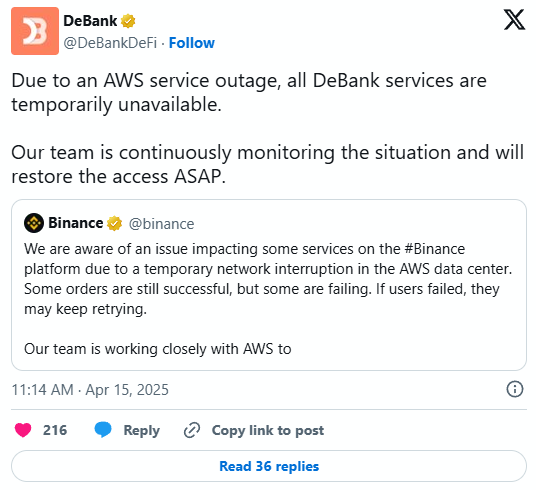
Task: Click the DeBank profile avatar logo
Action: pos(35,31)
